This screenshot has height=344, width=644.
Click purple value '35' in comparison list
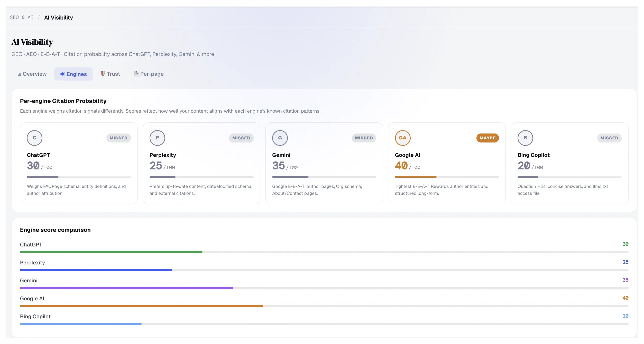[625, 280]
